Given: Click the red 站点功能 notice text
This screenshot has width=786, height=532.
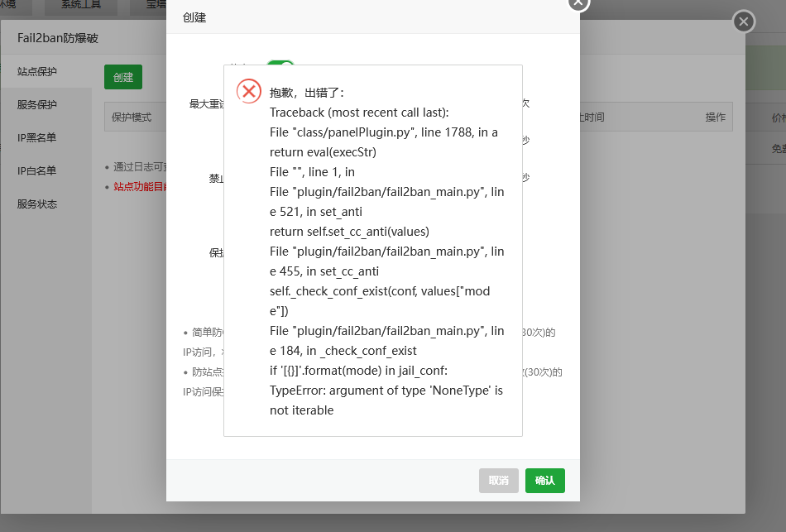Looking at the screenshot, I should pos(140,186).
